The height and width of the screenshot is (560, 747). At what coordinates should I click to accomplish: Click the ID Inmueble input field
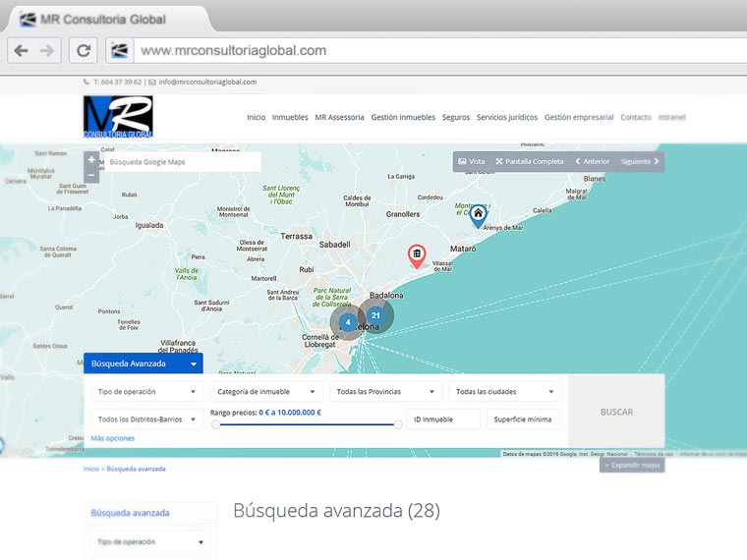point(443,420)
